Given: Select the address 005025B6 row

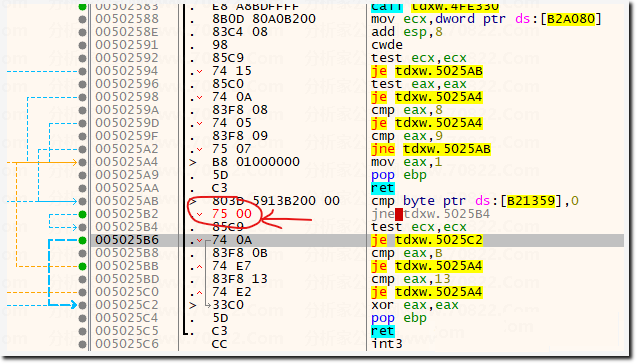Looking at the screenshot, I should tap(317, 240).
